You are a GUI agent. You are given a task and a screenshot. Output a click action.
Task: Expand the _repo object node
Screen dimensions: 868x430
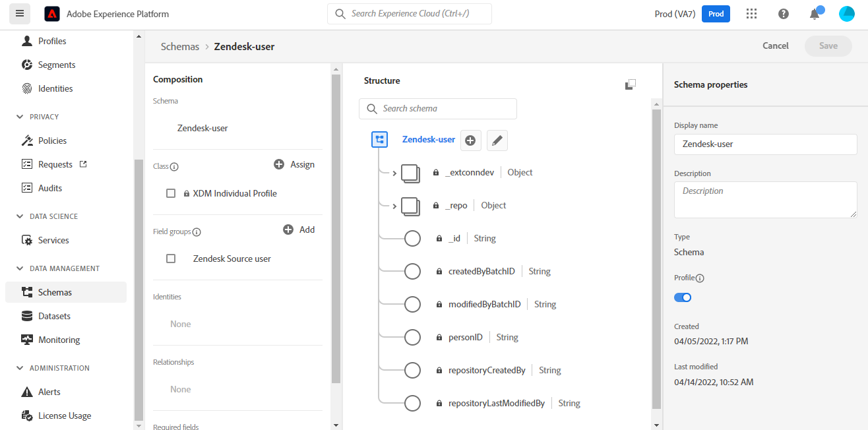tap(394, 206)
